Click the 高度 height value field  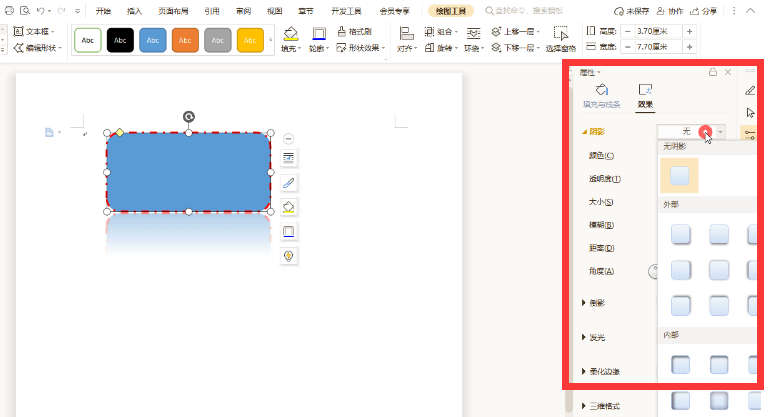tap(649, 32)
